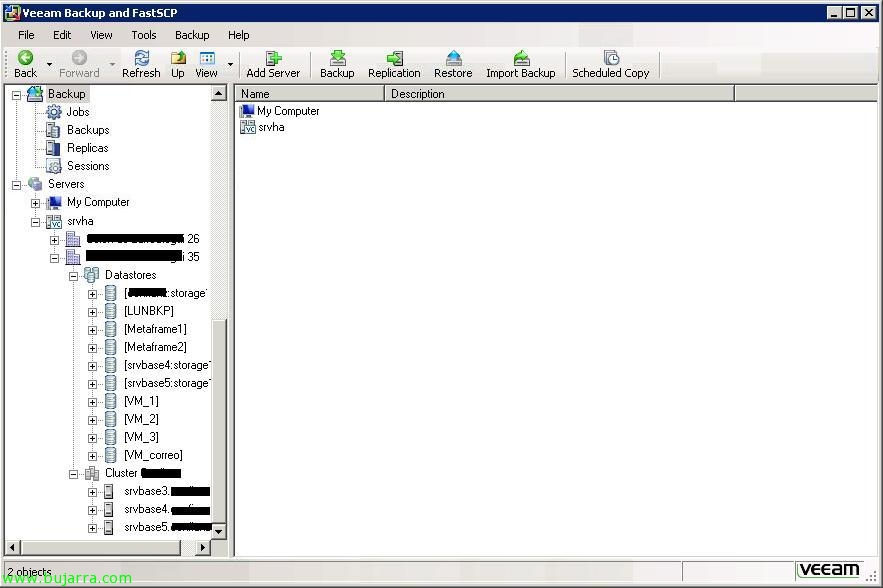Open the View menu
The height and width of the screenshot is (588, 883).
tap(101, 35)
